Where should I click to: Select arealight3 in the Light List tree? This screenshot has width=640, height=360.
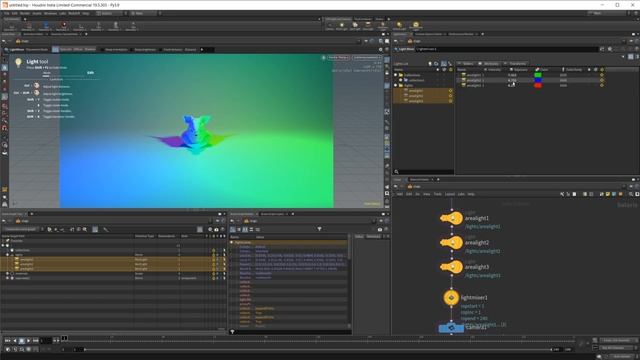point(423,101)
